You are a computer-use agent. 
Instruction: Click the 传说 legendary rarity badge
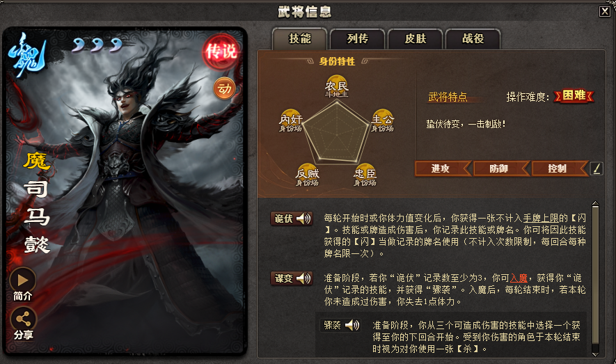[x=221, y=52]
